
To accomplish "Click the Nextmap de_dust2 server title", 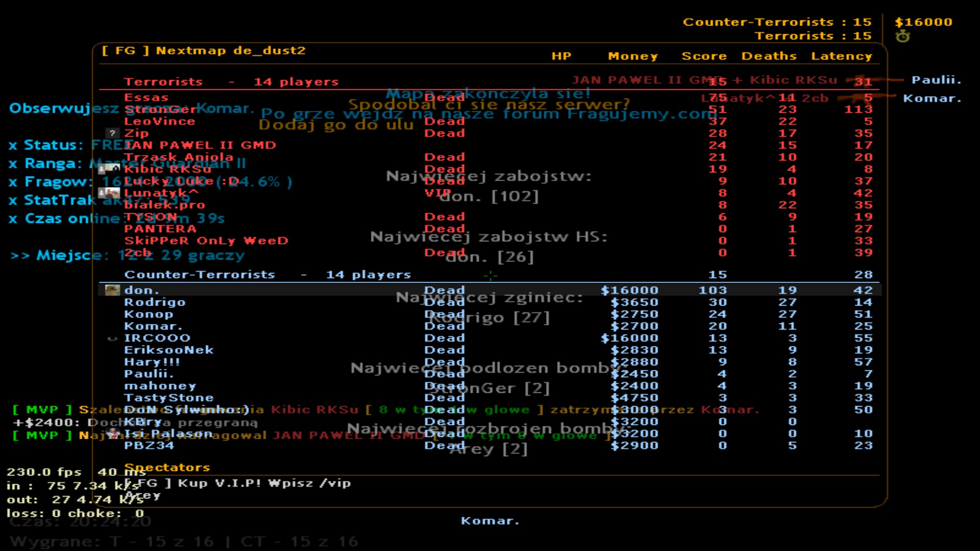I will 203,51.
